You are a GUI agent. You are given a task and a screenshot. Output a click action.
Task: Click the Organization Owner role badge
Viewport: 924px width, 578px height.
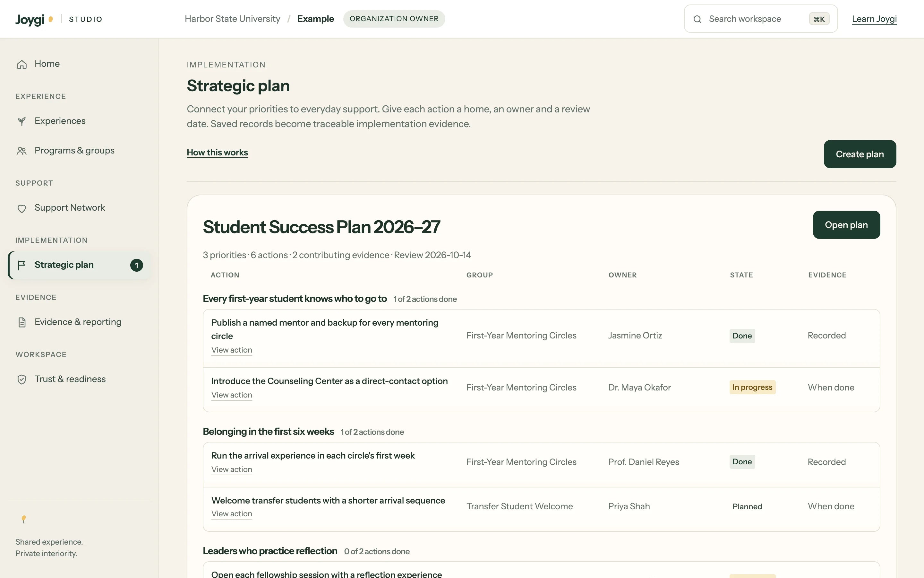tap(394, 19)
